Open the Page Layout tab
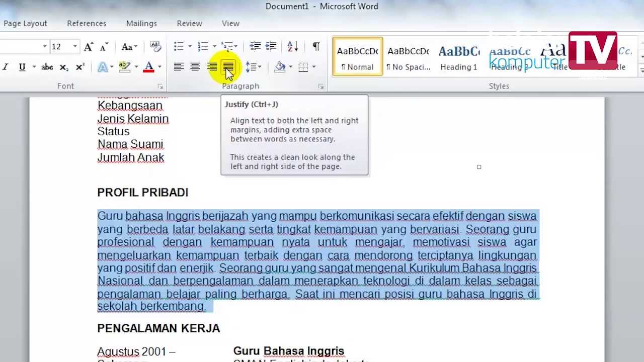Screen dimensions: 644x362 point(25,23)
